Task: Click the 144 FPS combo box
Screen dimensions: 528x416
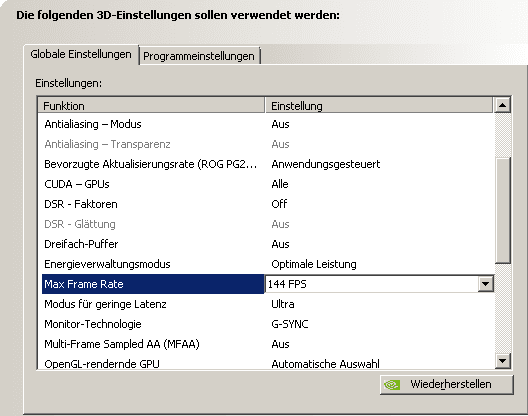Action: (x=379, y=284)
